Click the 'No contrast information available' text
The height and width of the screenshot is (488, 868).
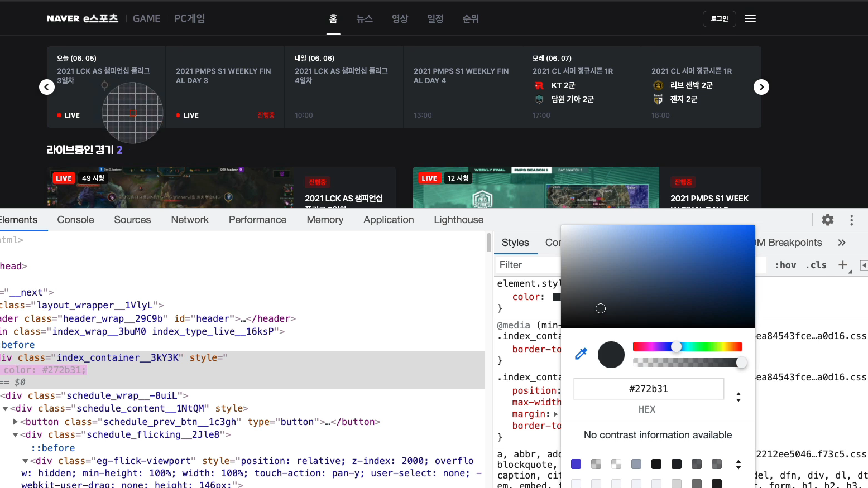pos(658,435)
